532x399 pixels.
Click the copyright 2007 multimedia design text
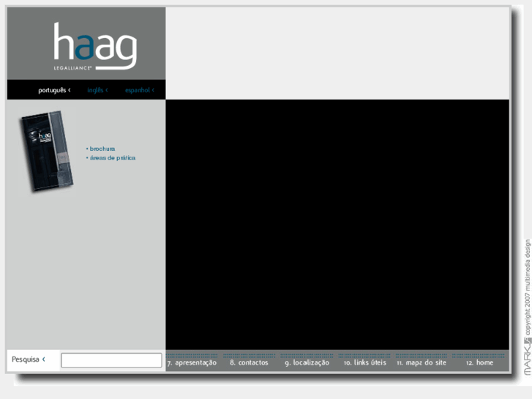[x=528, y=288]
